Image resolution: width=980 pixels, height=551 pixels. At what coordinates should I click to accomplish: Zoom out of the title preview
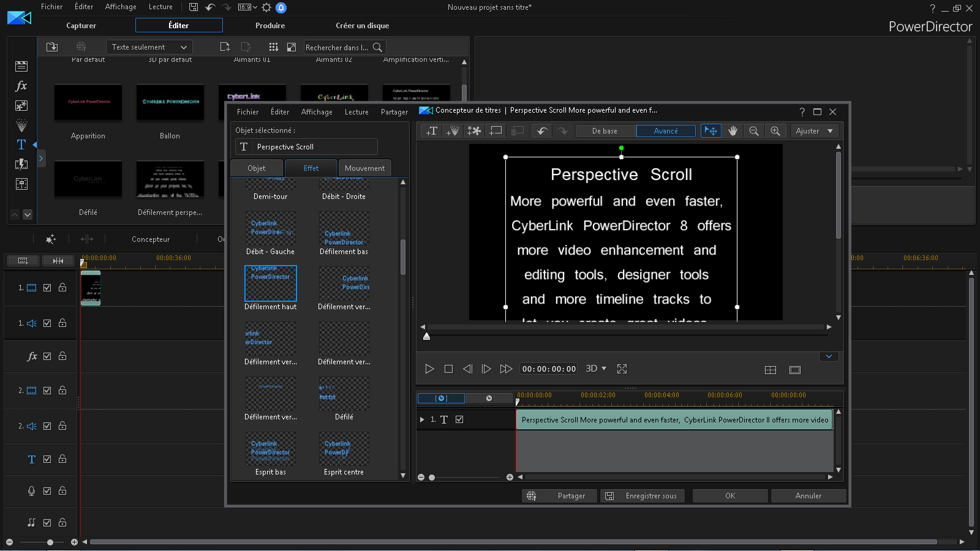pyautogui.click(x=754, y=130)
